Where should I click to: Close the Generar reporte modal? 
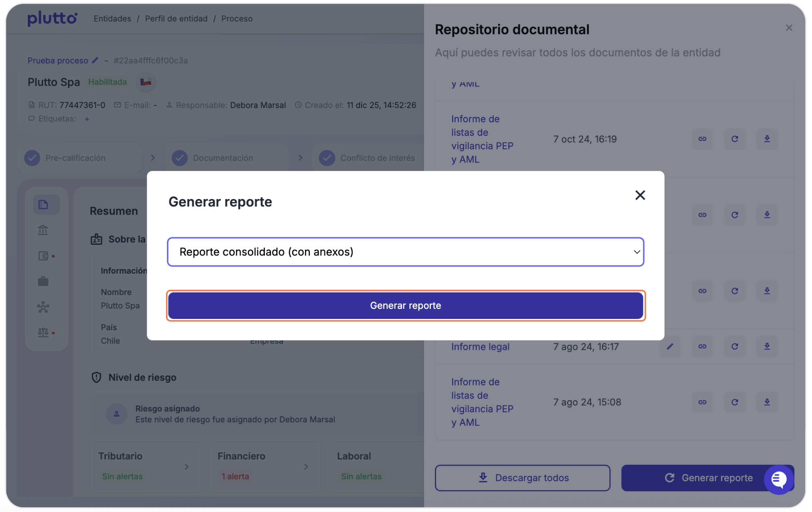point(640,195)
